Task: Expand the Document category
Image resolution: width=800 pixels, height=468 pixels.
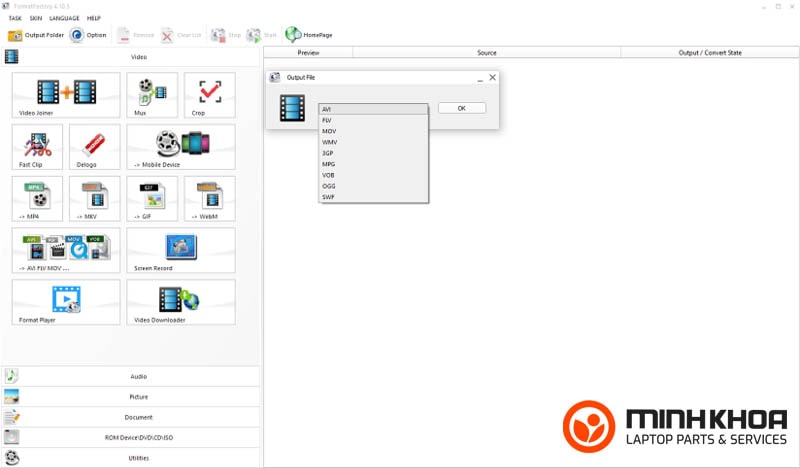Action: tap(131, 417)
